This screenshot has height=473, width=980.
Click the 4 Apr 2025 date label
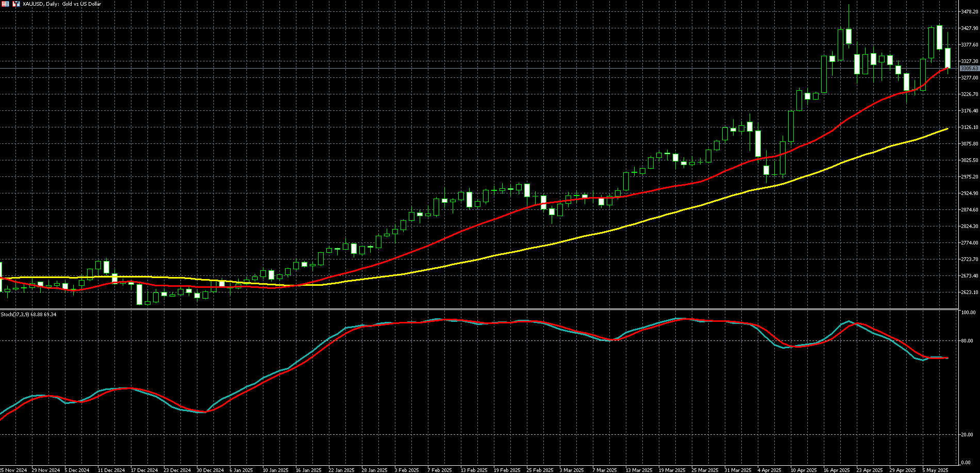tap(770, 470)
